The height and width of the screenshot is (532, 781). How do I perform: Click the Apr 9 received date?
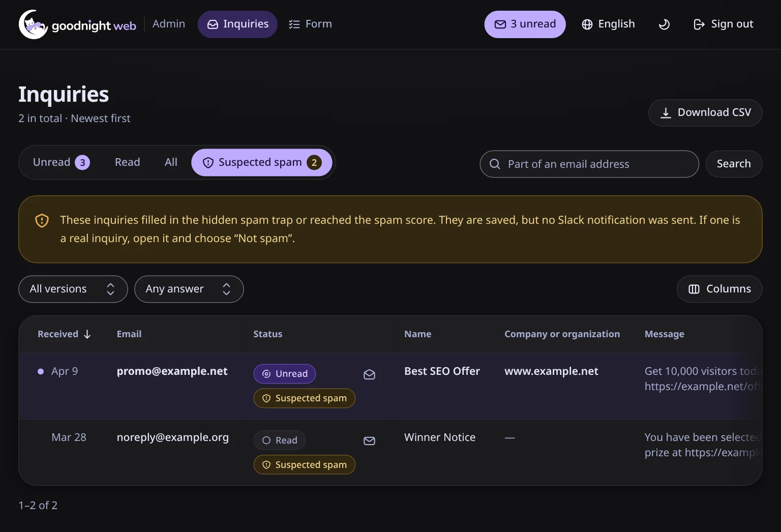pyautogui.click(x=65, y=371)
